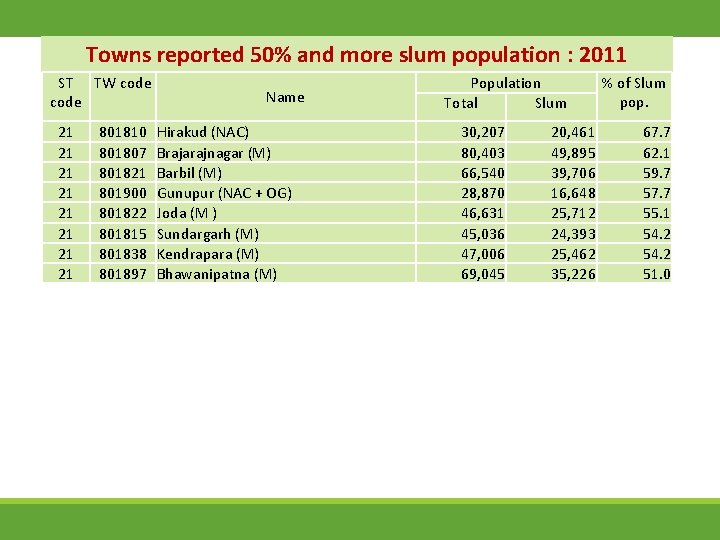Click the 'Population' header cell

click(x=506, y=84)
